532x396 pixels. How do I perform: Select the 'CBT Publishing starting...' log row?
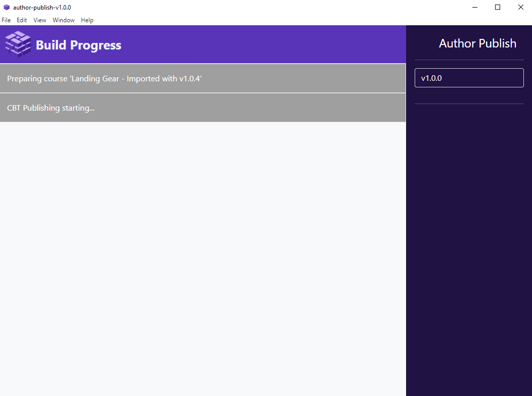coord(202,108)
